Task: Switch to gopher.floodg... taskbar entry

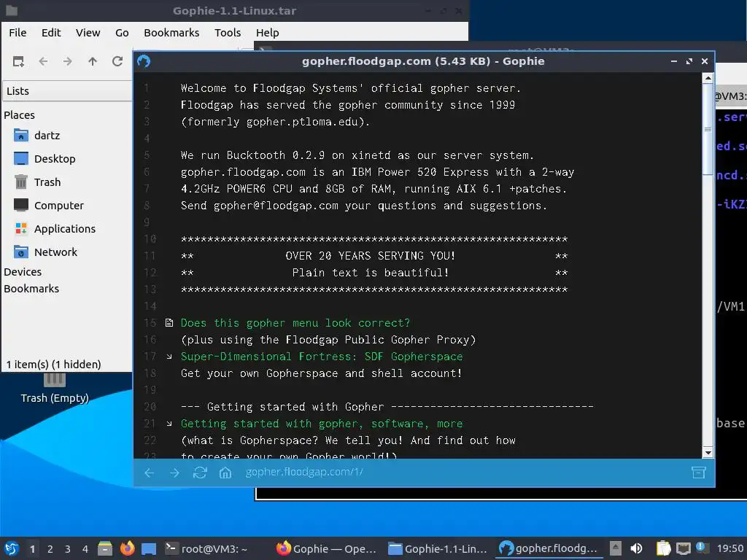Action: 549,548
